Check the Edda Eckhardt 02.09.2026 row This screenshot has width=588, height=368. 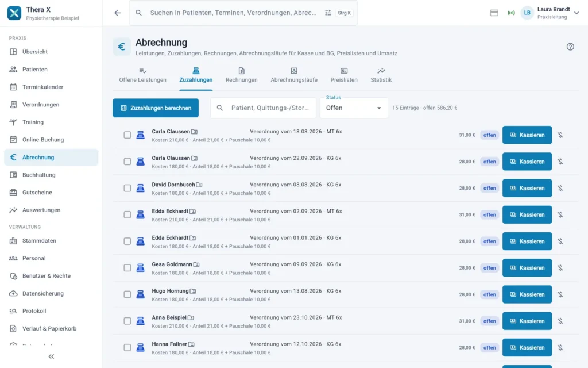(x=127, y=215)
